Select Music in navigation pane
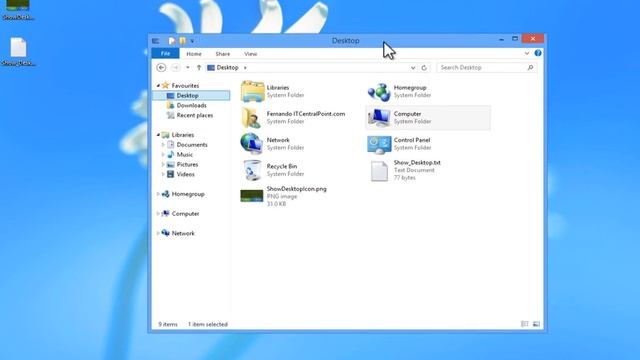Screen dimensions: 640x360 [x=184, y=154]
